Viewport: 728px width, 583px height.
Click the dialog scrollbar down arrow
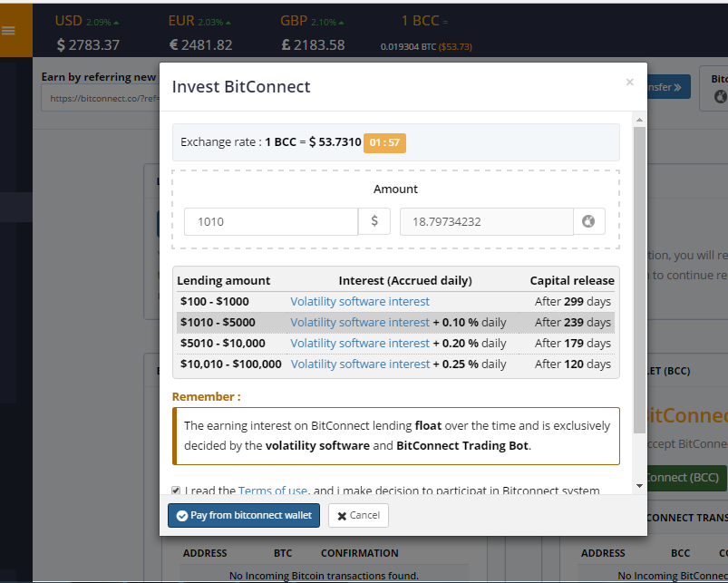point(639,486)
